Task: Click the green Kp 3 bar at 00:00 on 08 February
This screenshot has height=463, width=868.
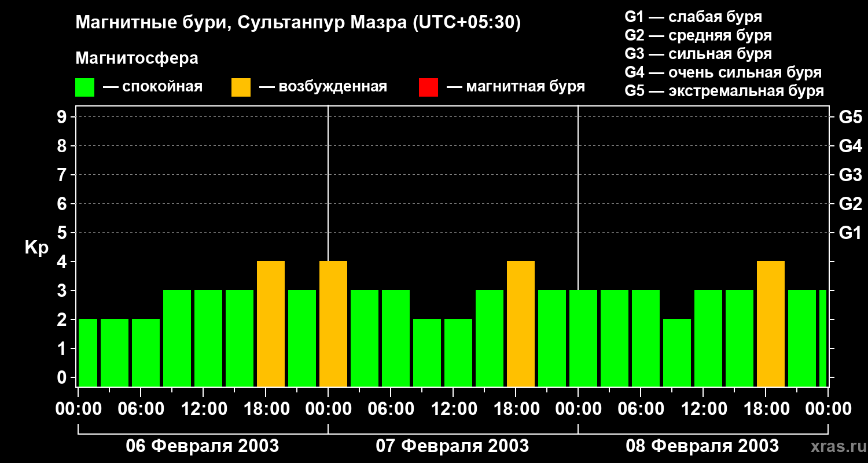Action: pos(583,339)
